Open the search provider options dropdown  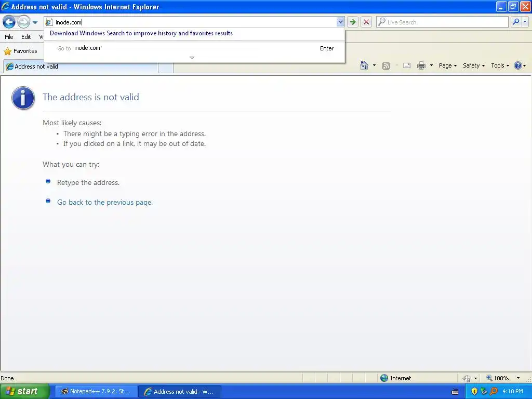click(x=525, y=22)
